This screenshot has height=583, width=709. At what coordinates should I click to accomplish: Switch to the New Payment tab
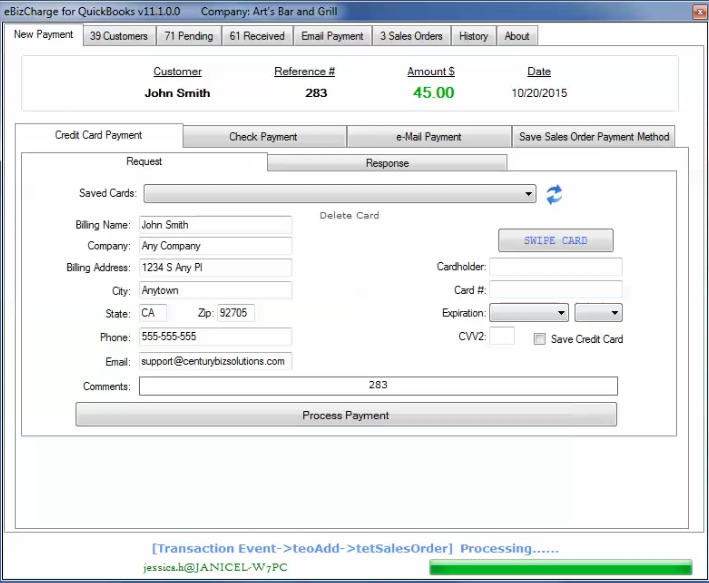click(43, 34)
